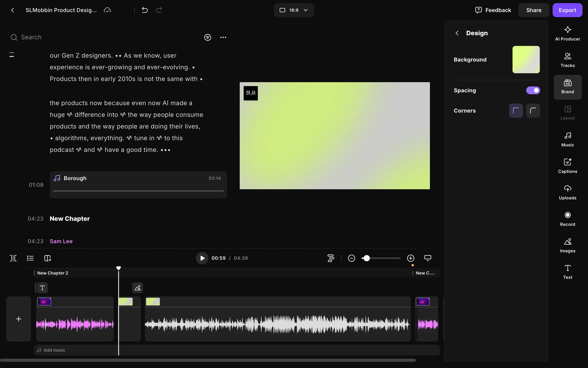Click the Export button
The image size is (588, 368).
[567, 10]
